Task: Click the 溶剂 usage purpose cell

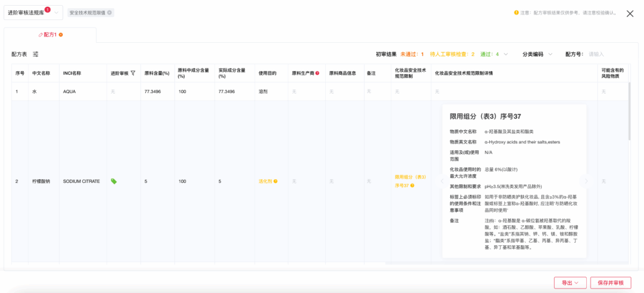Action: [x=271, y=92]
